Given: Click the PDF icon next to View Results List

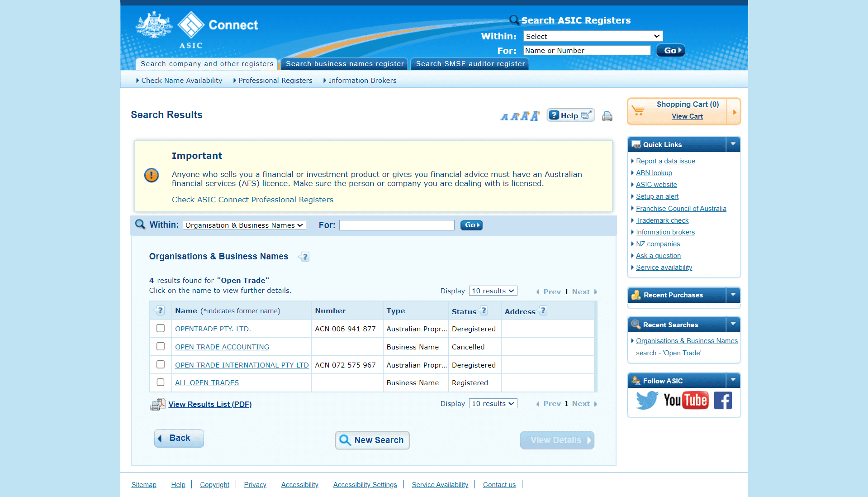Looking at the screenshot, I should click(x=158, y=404).
